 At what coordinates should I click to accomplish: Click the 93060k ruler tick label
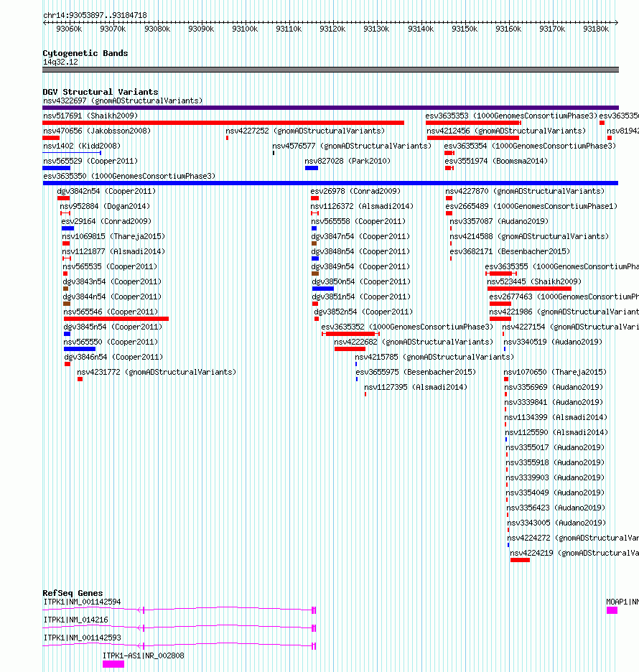[69, 29]
